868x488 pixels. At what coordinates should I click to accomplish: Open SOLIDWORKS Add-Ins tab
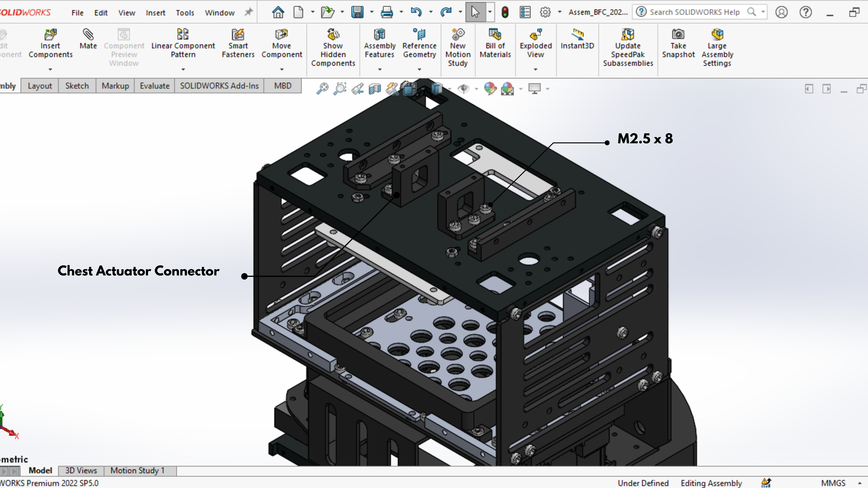coord(219,86)
